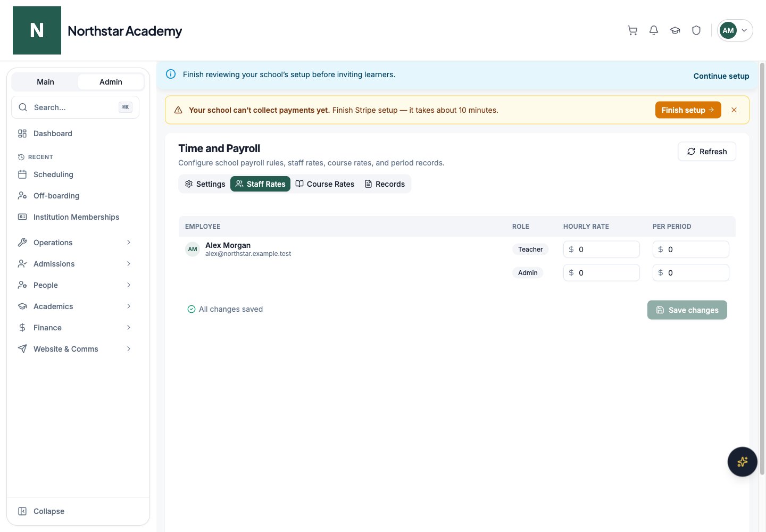766x532 pixels.
Task: Open the Settings tab
Action: point(205,184)
